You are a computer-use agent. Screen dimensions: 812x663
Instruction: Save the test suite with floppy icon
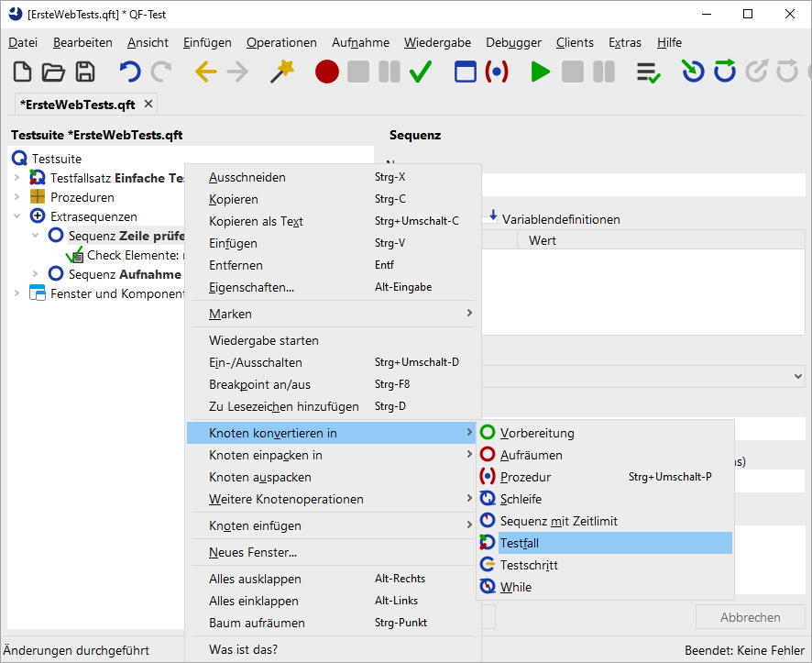(85, 72)
